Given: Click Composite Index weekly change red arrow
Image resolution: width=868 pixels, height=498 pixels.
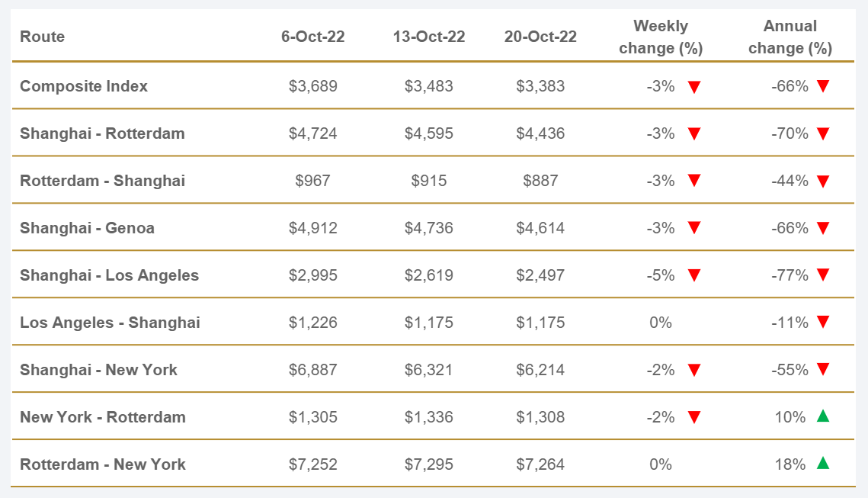Looking at the screenshot, I should pos(693,87).
